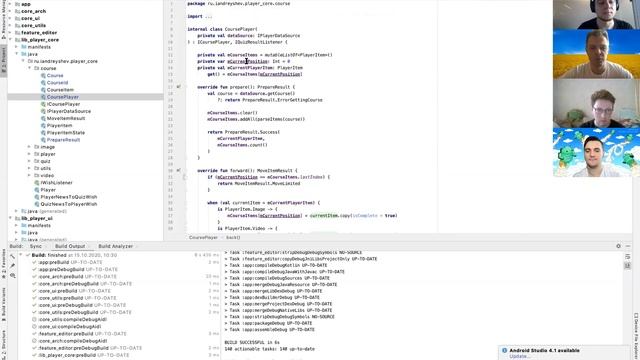Toggle soft-wrap icon at build output right edge

[x=628, y=256]
